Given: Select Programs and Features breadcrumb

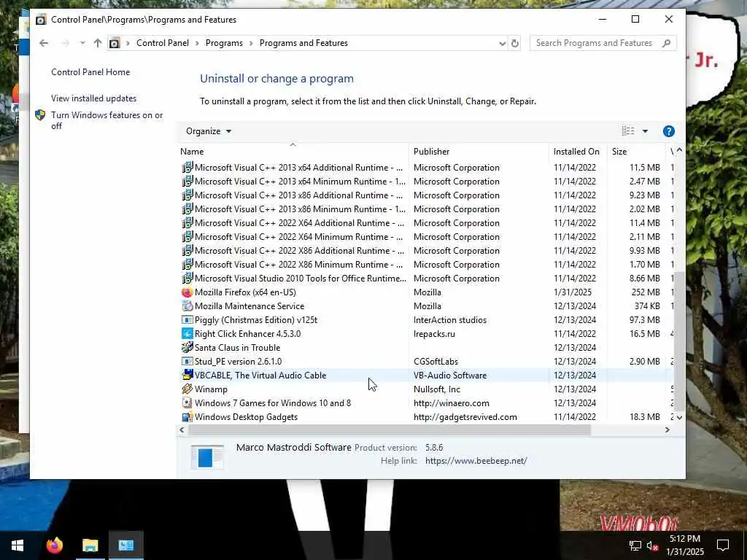Looking at the screenshot, I should [x=303, y=43].
